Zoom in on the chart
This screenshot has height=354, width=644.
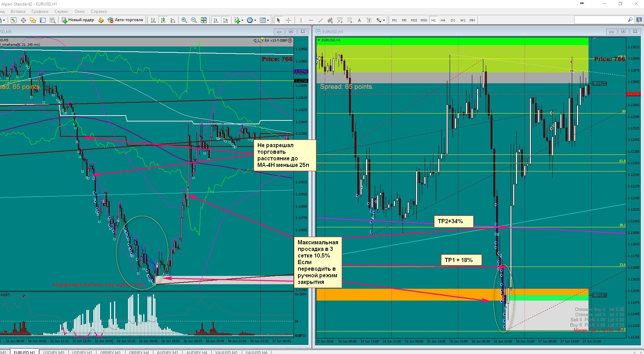(x=184, y=20)
